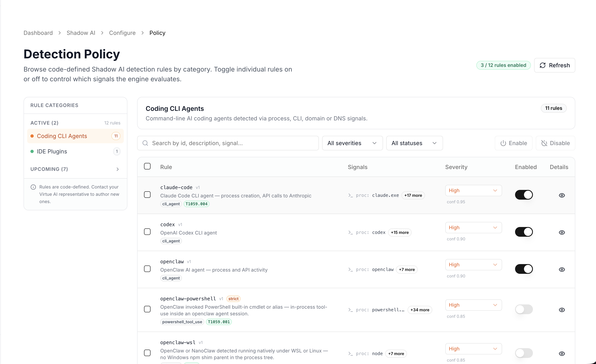596x364 pixels.
Task: Click the Refresh button
Action: (x=554, y=65)
